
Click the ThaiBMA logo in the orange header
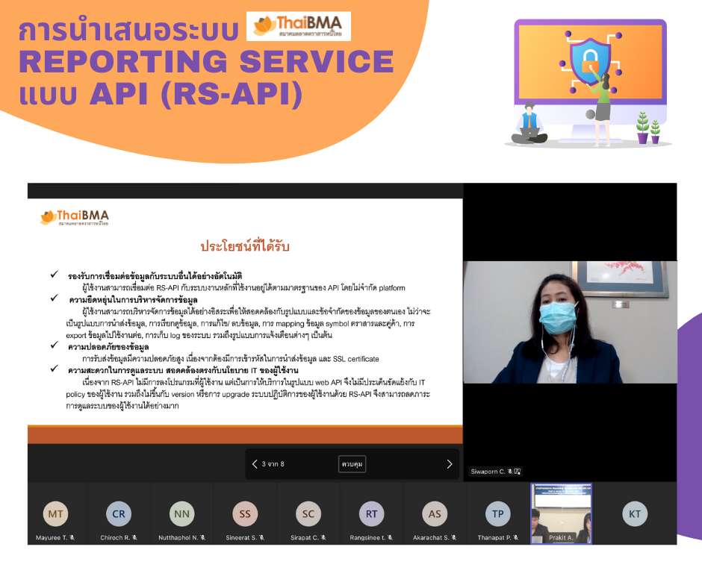coord(298,26)
